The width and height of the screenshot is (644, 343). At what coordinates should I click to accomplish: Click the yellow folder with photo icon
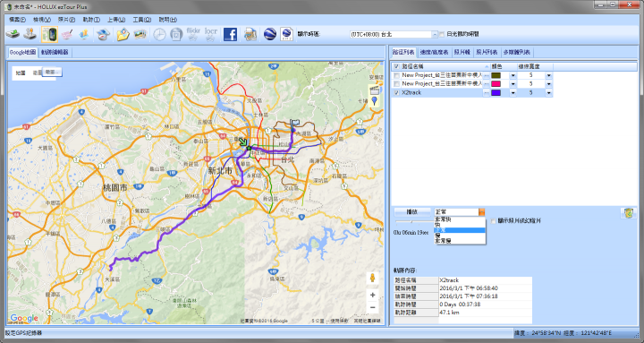click(123, 34)
